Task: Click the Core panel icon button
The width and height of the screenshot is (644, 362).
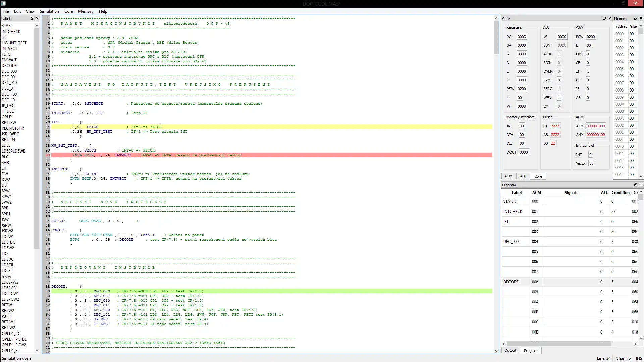Action: click(x=603, y=18)
